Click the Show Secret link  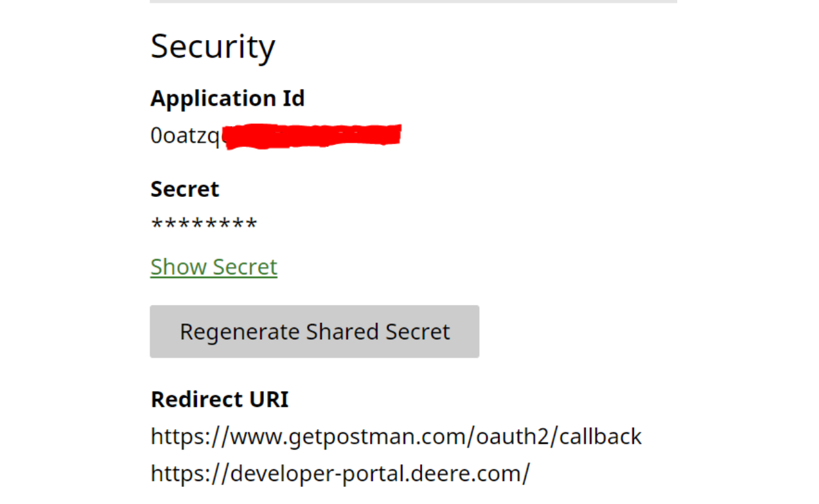click(214, 267)
